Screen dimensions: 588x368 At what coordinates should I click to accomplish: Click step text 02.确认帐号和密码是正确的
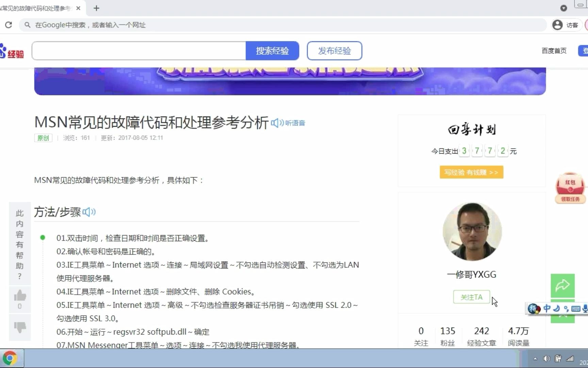pos(106,251)
